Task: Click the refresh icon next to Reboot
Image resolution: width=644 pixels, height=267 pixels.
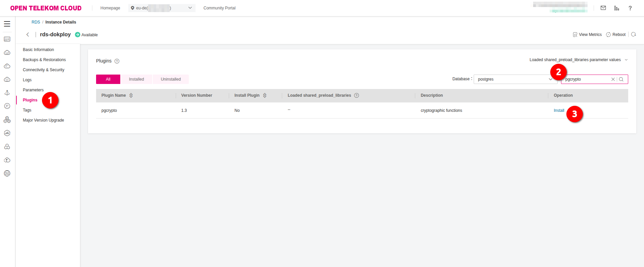Action: coord(633,35)
